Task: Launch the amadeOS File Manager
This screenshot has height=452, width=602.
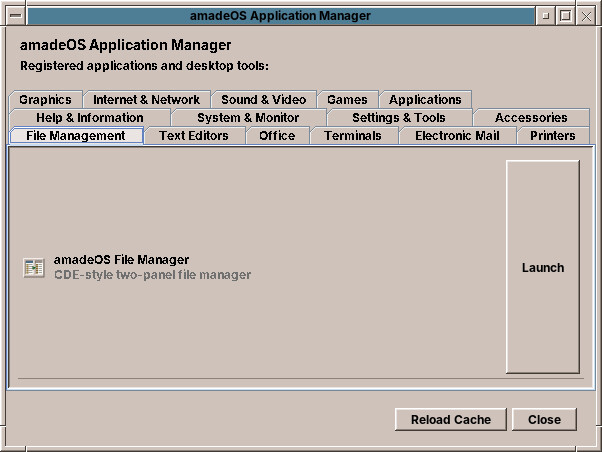Action: point(543,267)
